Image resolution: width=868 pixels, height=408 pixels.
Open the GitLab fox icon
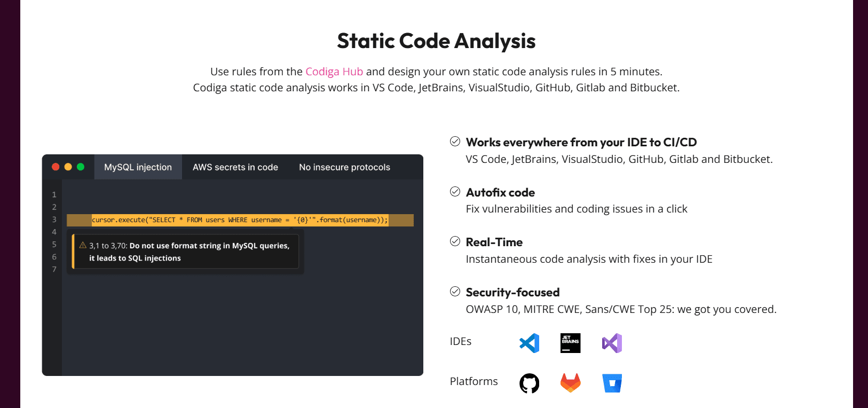coord(570,383)
